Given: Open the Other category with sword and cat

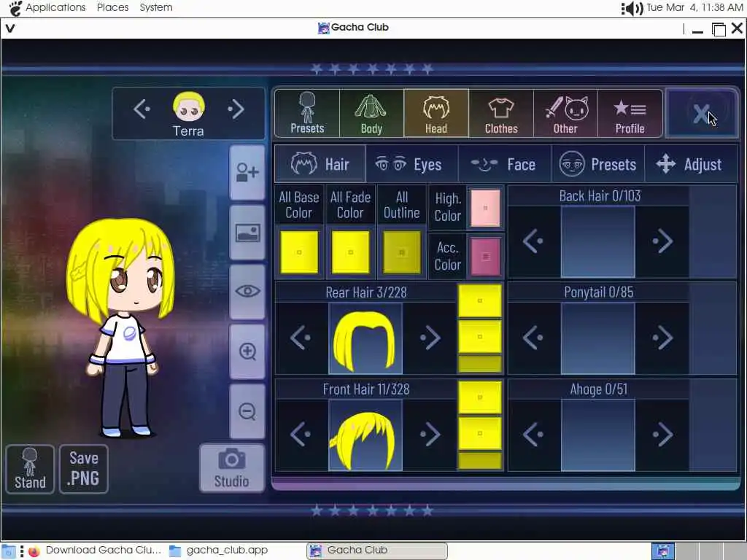Looking at the screenshot, I should [x=565, y=113].
